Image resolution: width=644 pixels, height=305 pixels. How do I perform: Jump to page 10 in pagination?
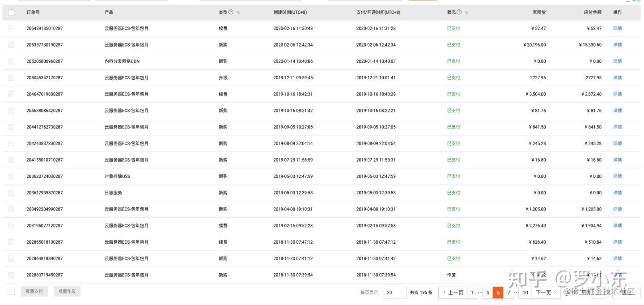(525, 292)
